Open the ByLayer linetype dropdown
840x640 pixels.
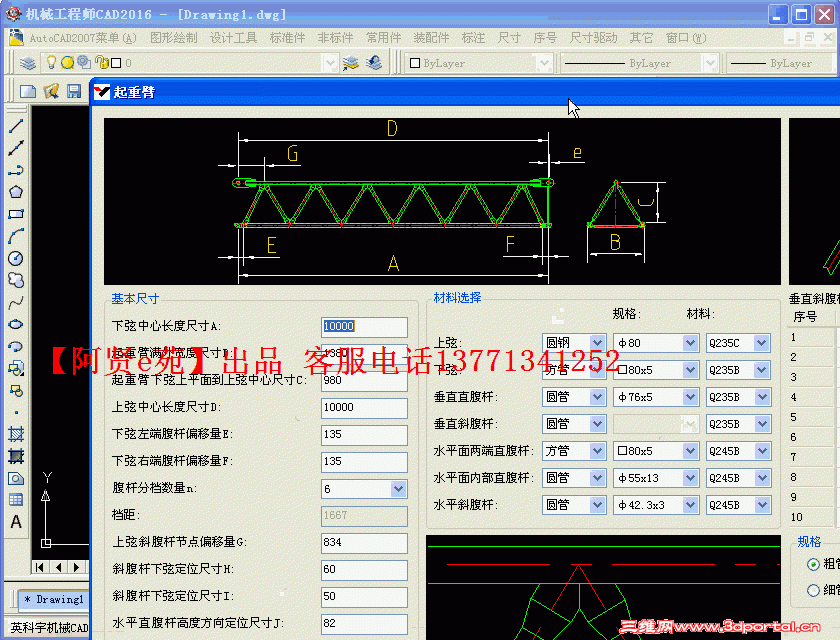(710, 63)
